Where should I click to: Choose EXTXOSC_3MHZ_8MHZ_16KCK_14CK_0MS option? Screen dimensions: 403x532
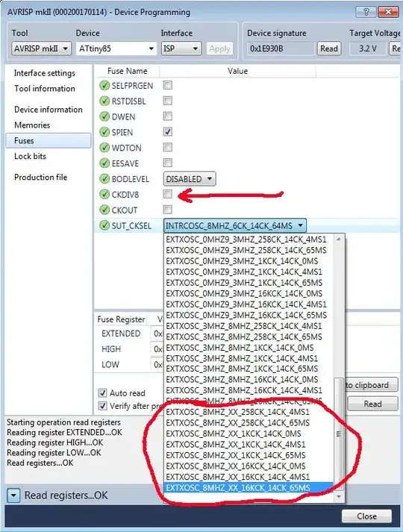coord(249,379)
